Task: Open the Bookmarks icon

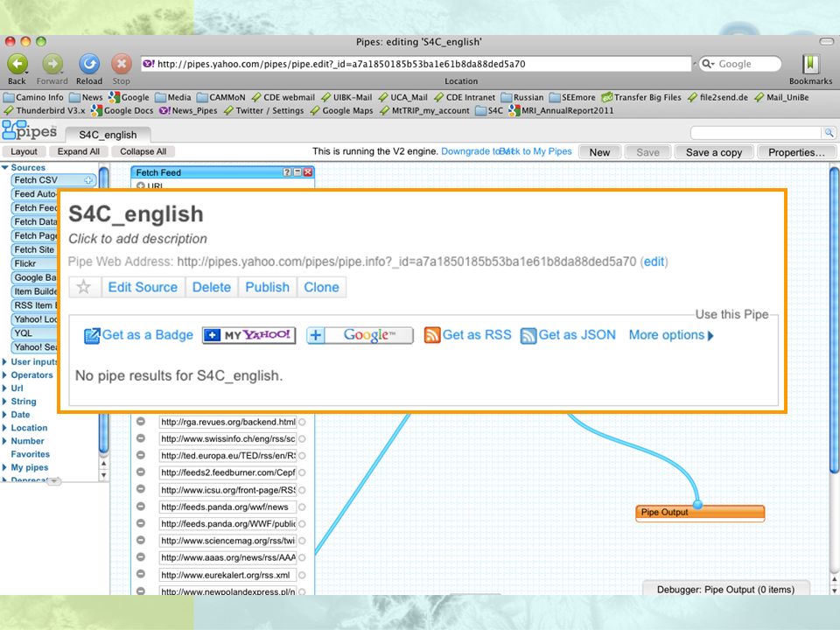Action: pos(810,64)
